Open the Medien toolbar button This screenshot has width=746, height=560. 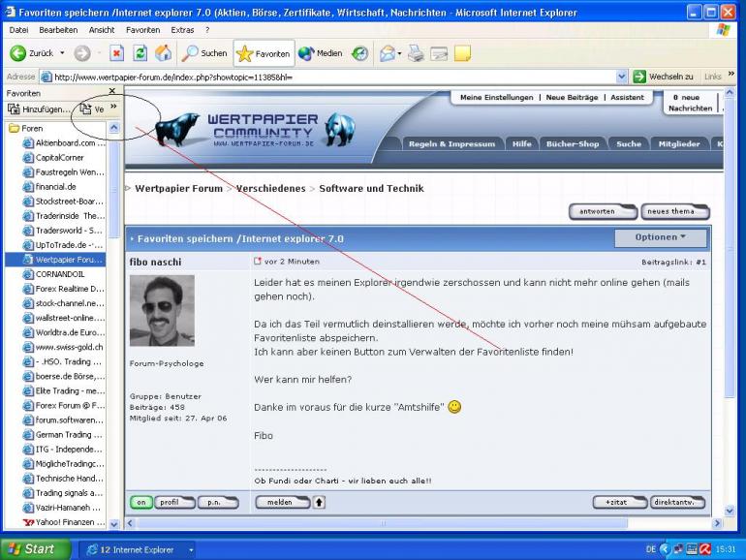point(320,53)
